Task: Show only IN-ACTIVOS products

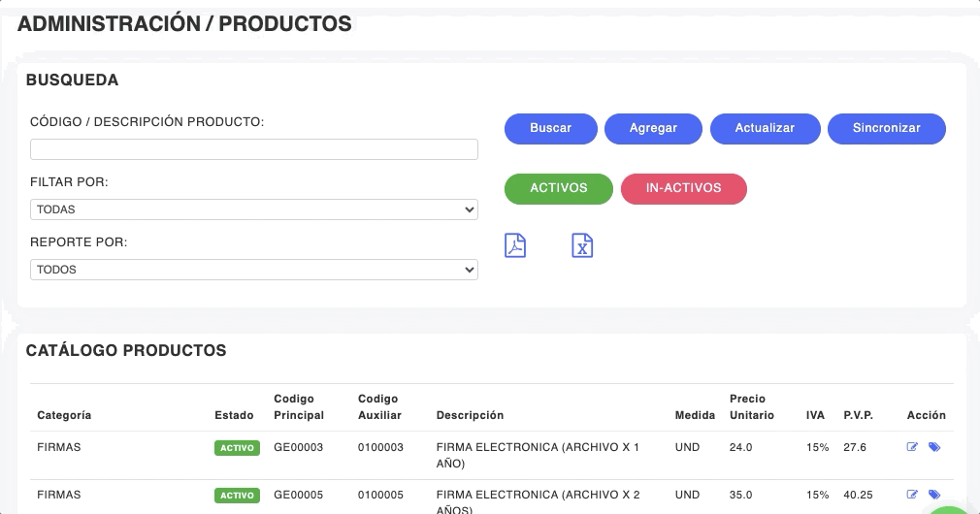Action: coord(683,188)
